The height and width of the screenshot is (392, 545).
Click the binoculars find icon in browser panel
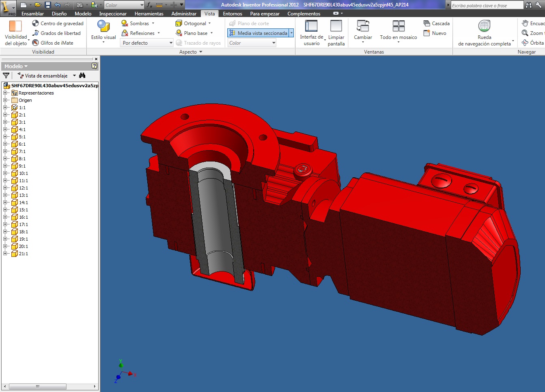(x=82, y=75)
